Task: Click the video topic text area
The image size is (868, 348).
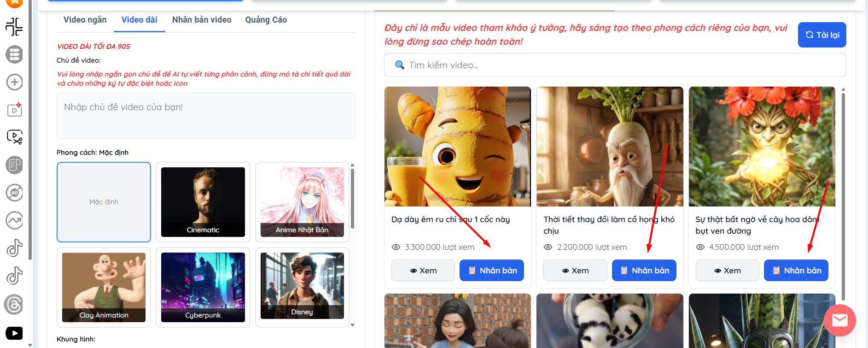Action: click(x=206, y=116)
